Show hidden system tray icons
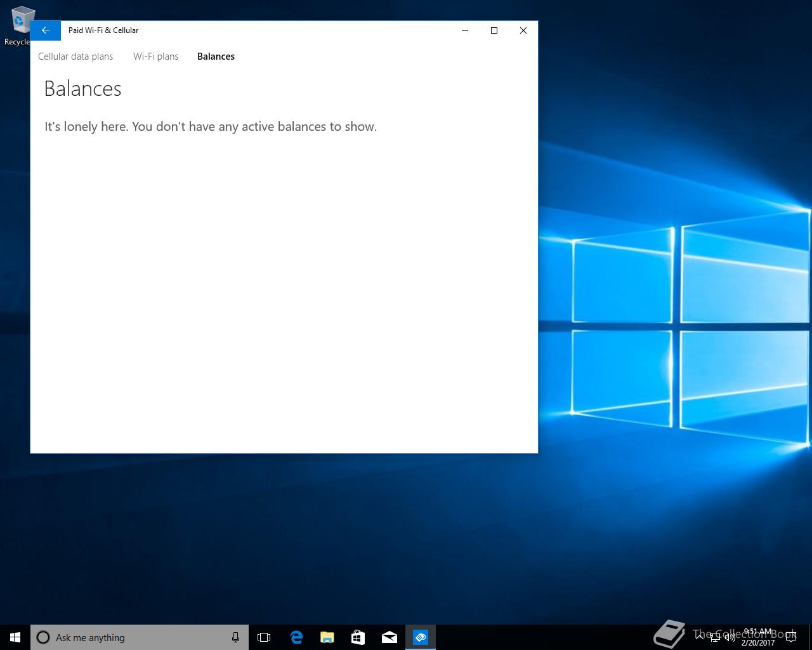812x650 pixels. (700, 637)
